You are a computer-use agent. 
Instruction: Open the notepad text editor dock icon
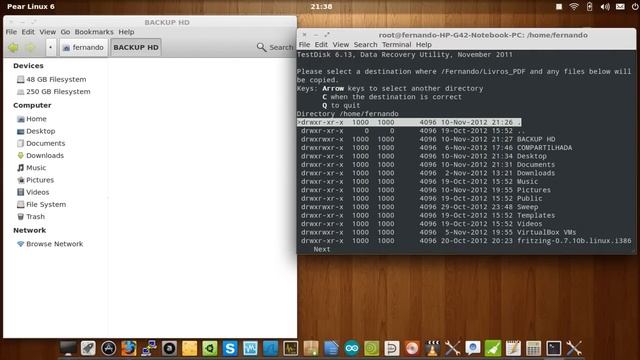pyautogui.click(x=513, y=348)
